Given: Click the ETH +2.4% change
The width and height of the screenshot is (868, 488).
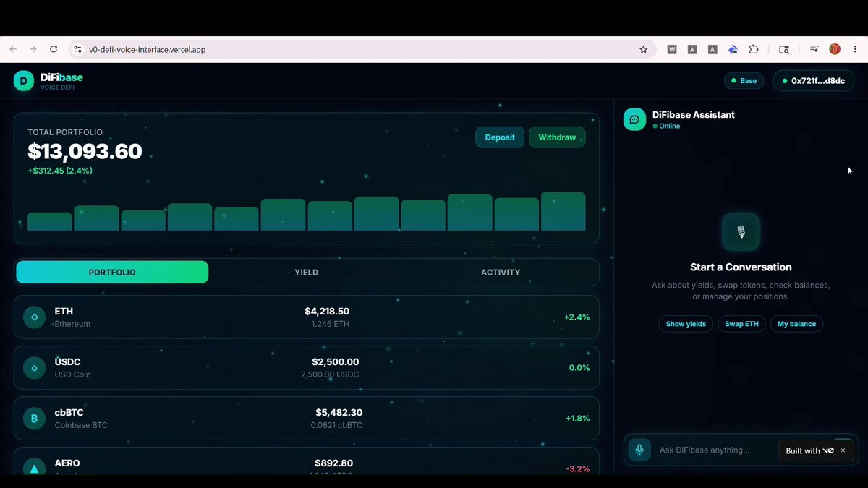Looking at the screenshot, I should pos(576,317).
